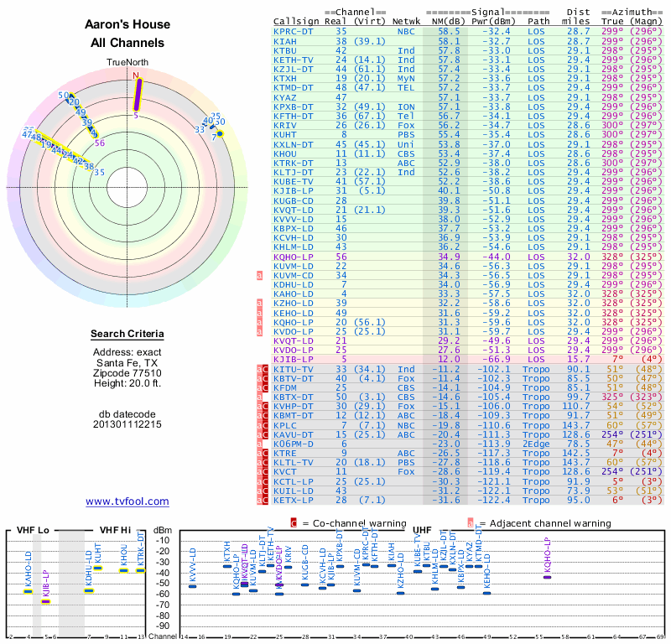Click the KAHO-LD marker in VHF Lo chart

(x=29, y=592)
